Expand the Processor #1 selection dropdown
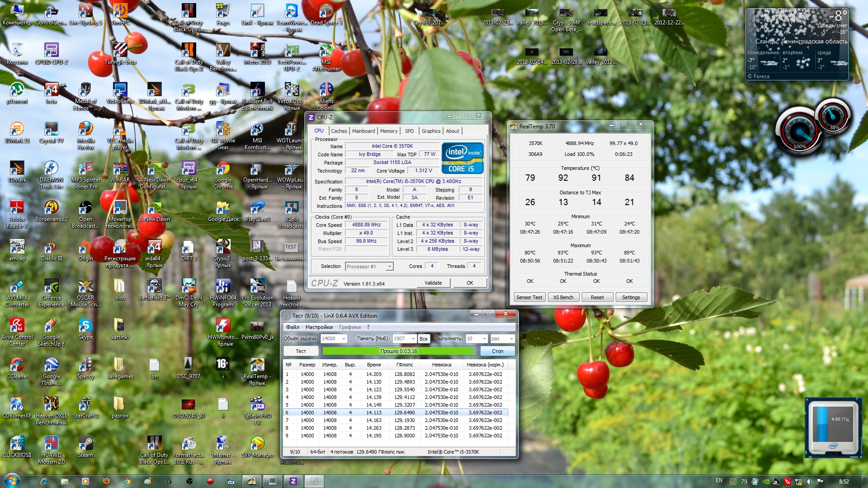 389,267
